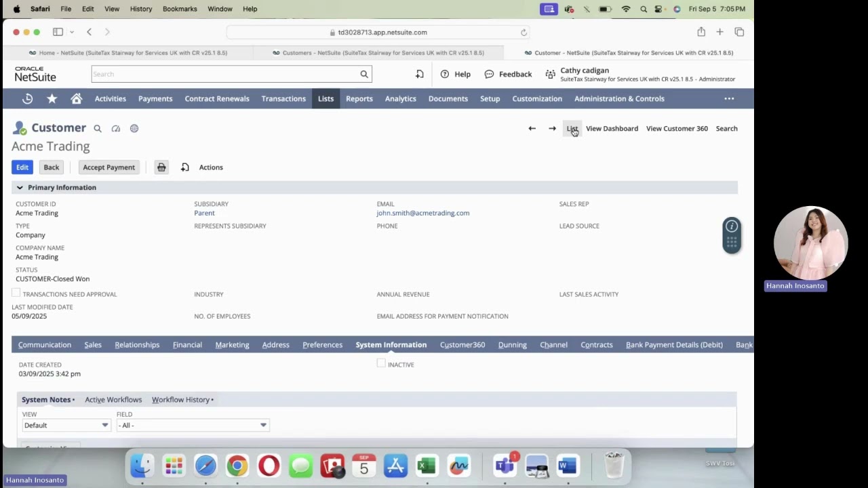
Task: Click the customer record search icon
Action: point(98,129)
